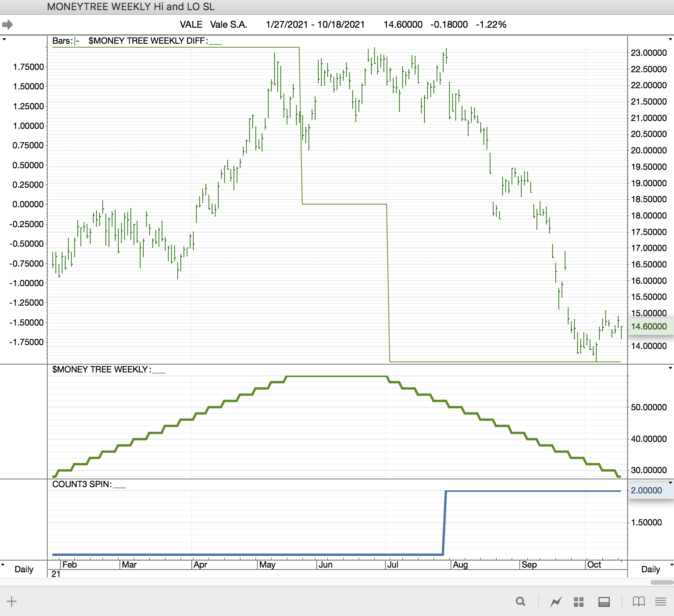Click the $MONEY TREE WEEKLY DIFF legend label
The width and height of the screenshot is (674, 616).
pos(148,41)
